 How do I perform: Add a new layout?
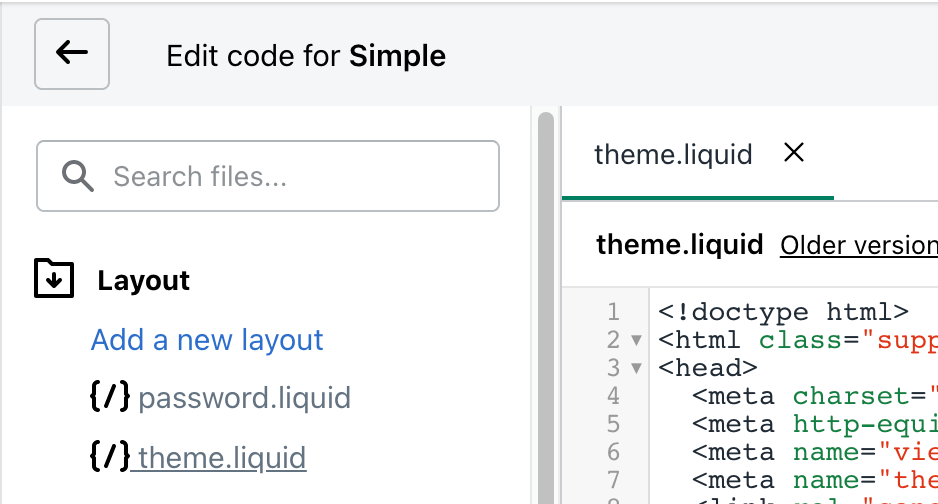(x=207, y=340)
